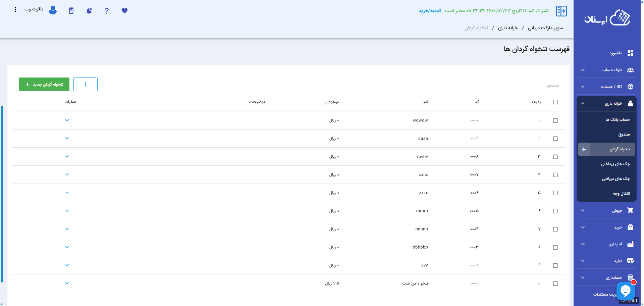The width and height of the screenshot is (644, 306).
Task: Check the row for vvv
Action: click(555, 265)
